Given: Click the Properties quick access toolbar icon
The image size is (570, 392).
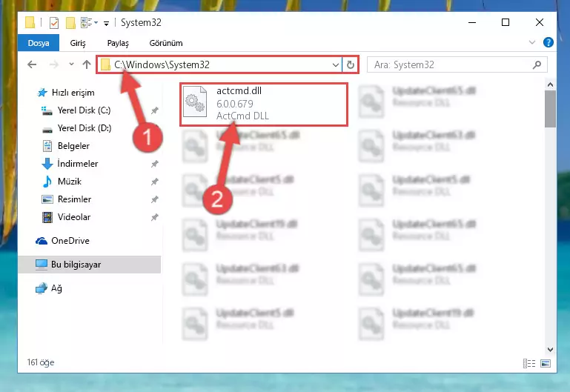Looking at the screenshot, I should tap(54, 22).
